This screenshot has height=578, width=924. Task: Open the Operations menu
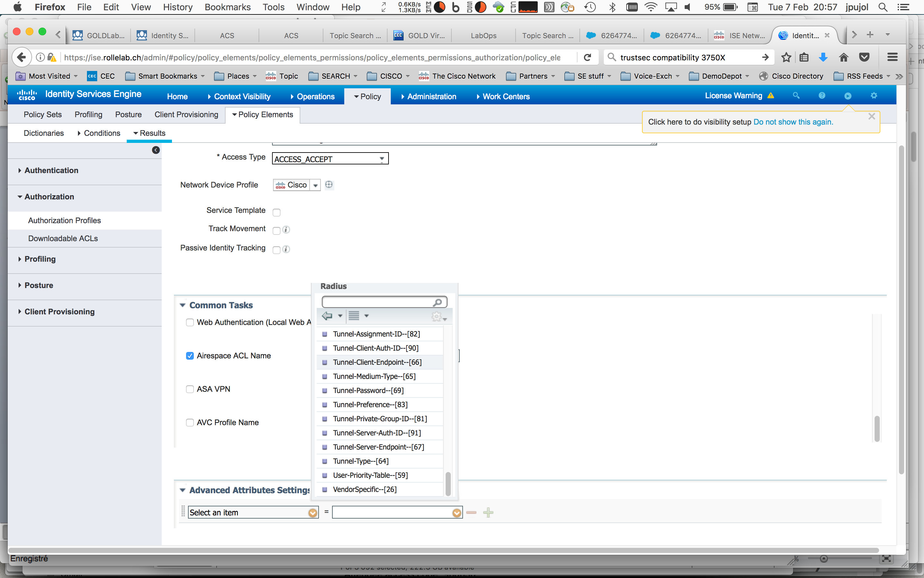click(x=312, y=97)
